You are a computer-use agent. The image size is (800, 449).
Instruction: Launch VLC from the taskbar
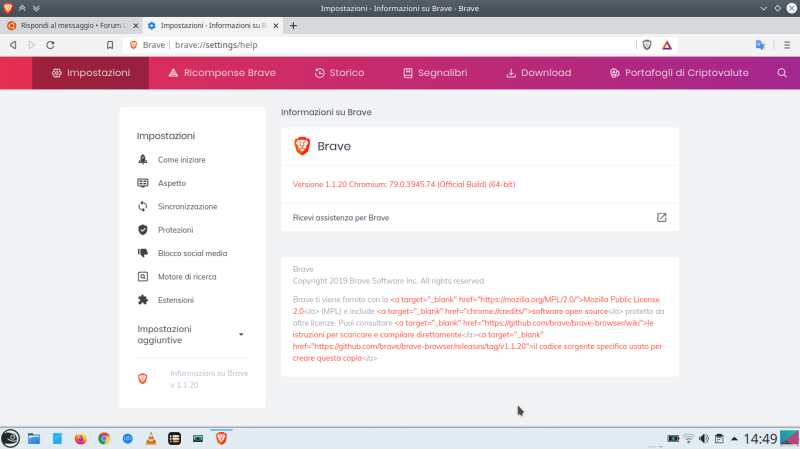pyautogui.click(x=151, y=438)
